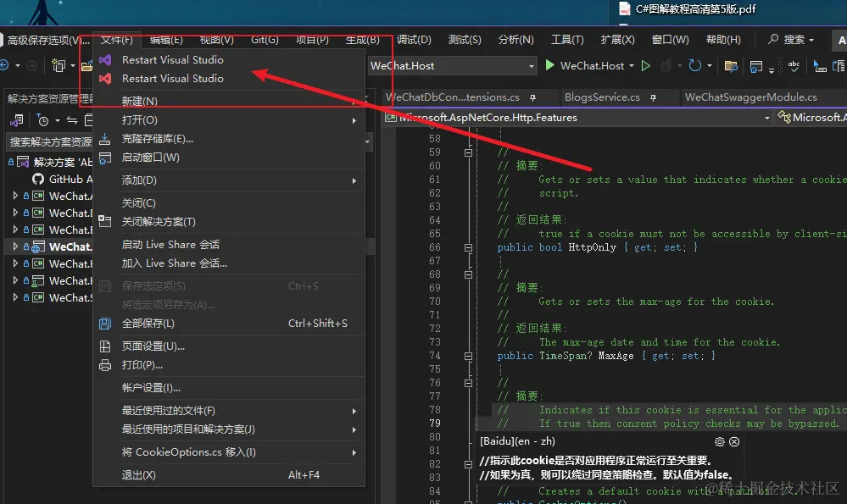The image size is (847, 504).
Task: Collapse the code block at line 59
Action: (x=468, y=152)
